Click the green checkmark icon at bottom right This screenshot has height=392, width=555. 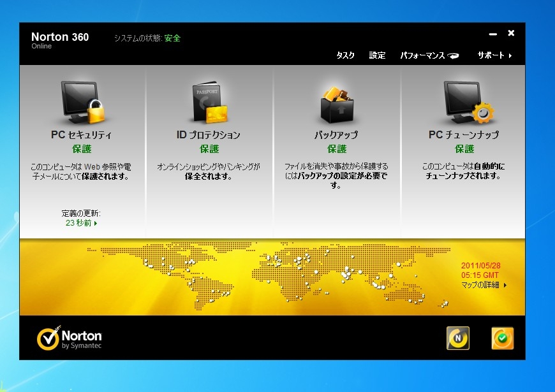[x=502, y=338]
